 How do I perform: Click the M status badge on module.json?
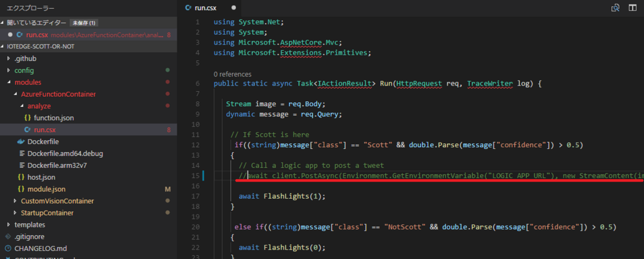click(167, 189)
